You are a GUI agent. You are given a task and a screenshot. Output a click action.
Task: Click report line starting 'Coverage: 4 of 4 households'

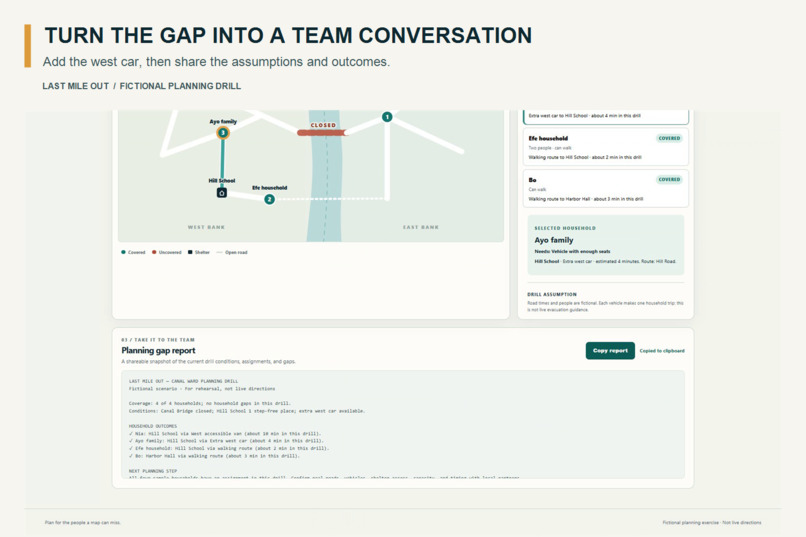(x=210, y=403)
